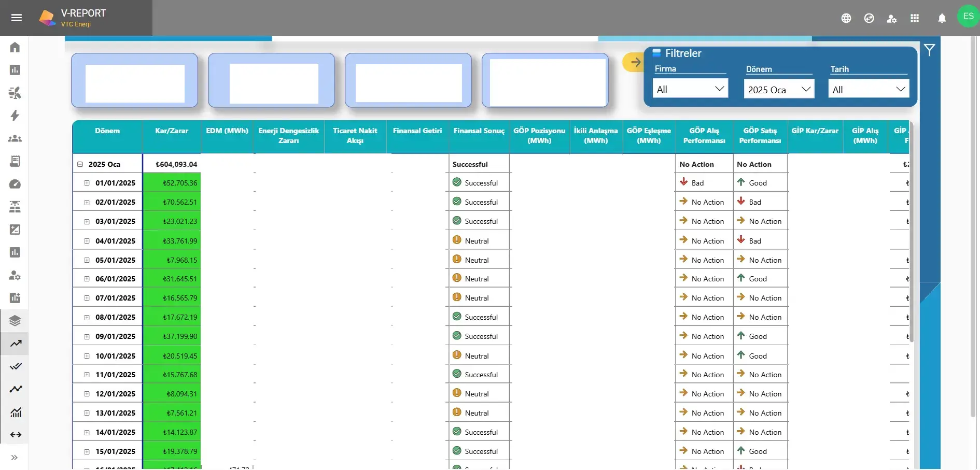Expand the 01/01/2025 row

[87, 183]
